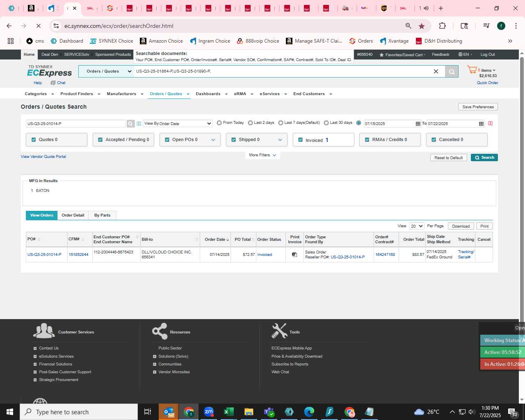Open View Vendor Quote Portal link

tap(43, 157)
